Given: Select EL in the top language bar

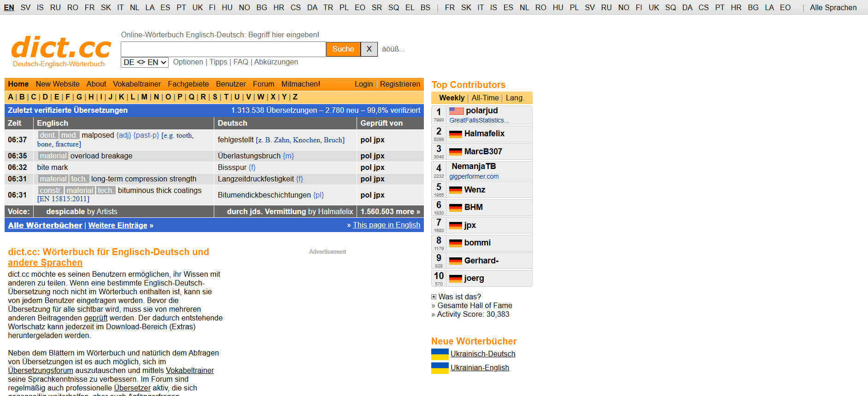Looking at the screenshot, I should (410, 8).
